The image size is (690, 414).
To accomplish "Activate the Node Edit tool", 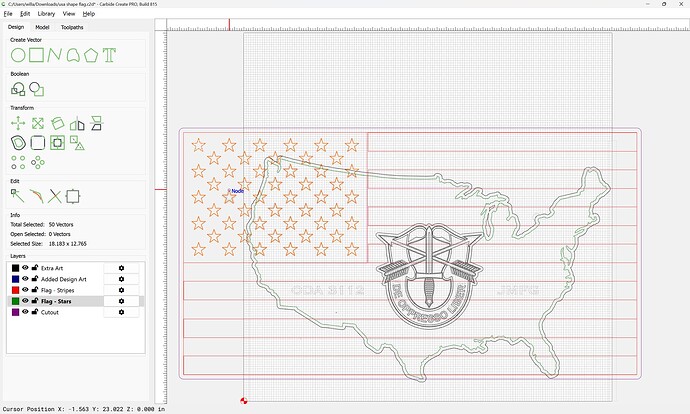I will coord(18,196).
